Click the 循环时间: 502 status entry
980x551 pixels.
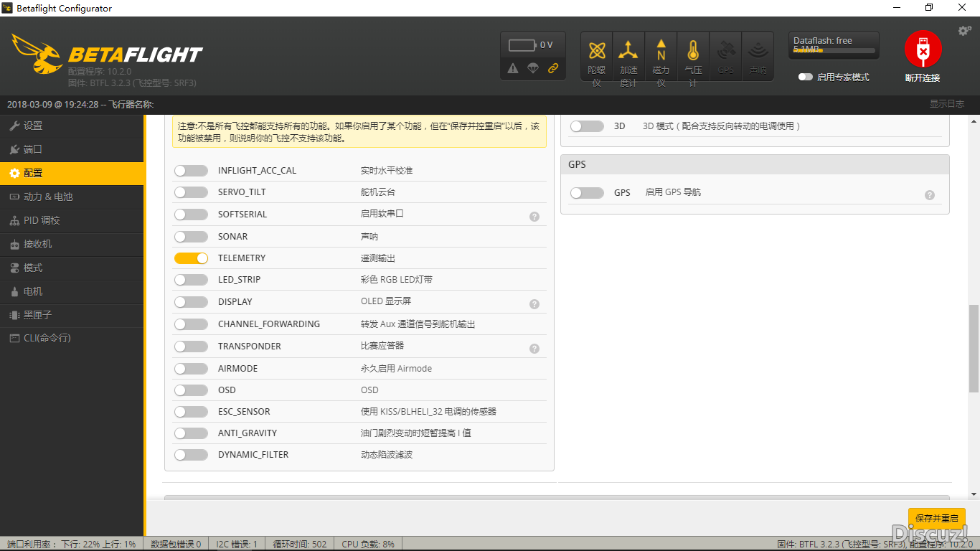(x=300, y=545)
